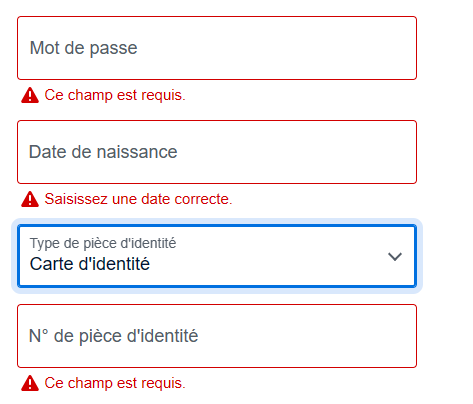Image resolution: width=473 pixels, height=404 pixels.
Task: Click the Mot de passe placeholder text
Action: [x=83, y=48]
